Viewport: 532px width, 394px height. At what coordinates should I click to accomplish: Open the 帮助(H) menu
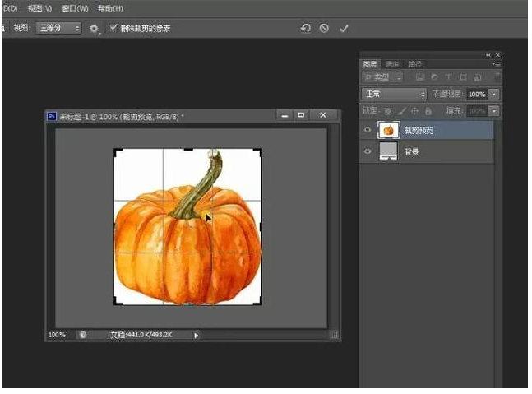pyautogui.click(x=109, y=8)
